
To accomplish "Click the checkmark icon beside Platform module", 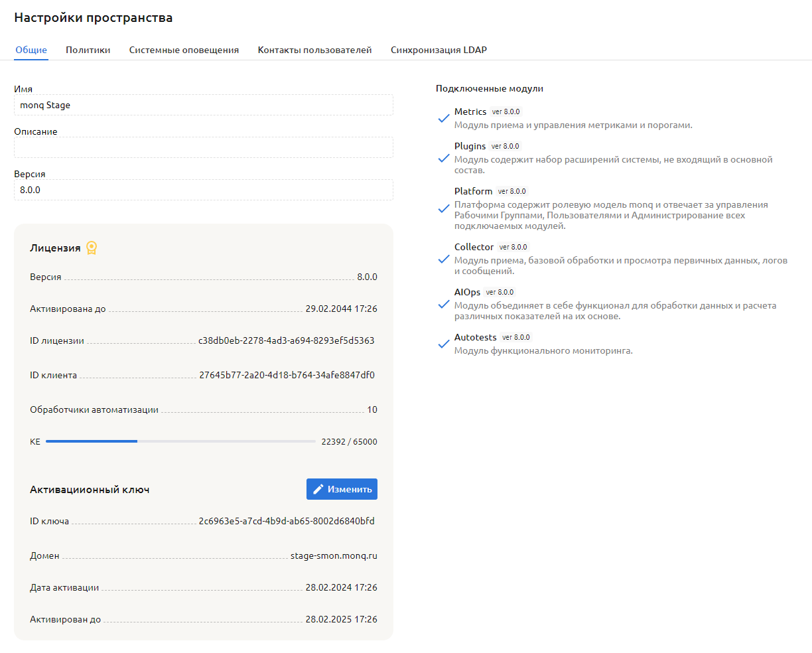I will tap(444, 209).
